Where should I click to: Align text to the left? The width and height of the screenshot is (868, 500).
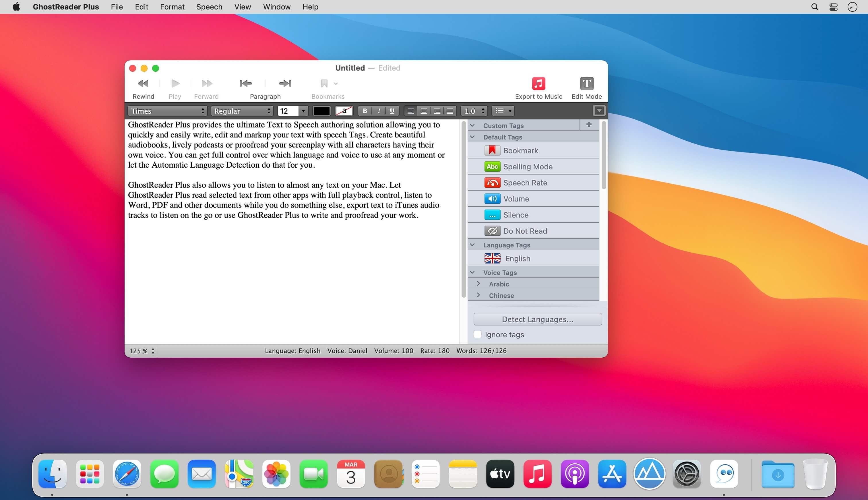coord(410,111)
